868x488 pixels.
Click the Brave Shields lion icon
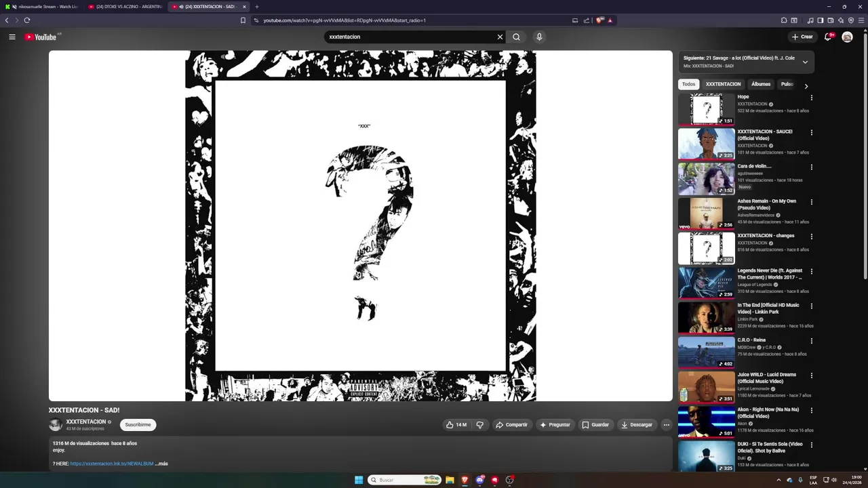click(599, 20)
